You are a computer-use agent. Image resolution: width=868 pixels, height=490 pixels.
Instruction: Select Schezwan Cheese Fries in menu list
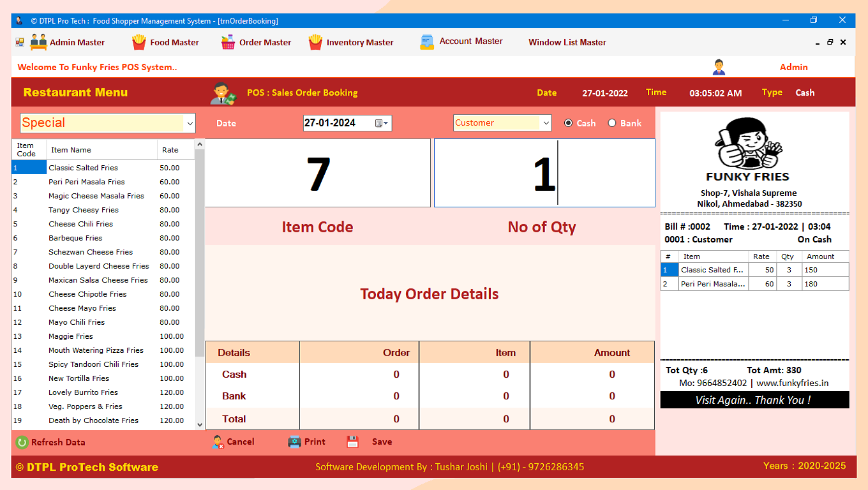tap(91, 252)
